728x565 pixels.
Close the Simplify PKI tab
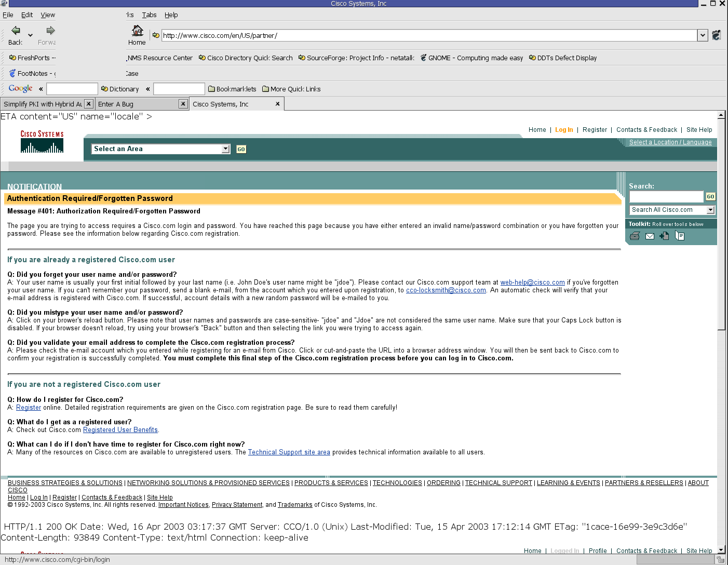pyautogui.click(x=89, y=104)
